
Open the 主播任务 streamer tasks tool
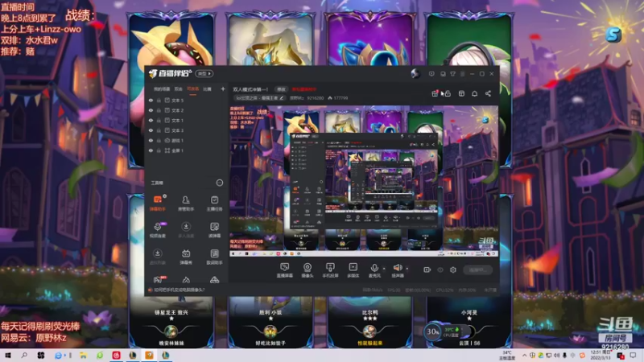point(214,203)
